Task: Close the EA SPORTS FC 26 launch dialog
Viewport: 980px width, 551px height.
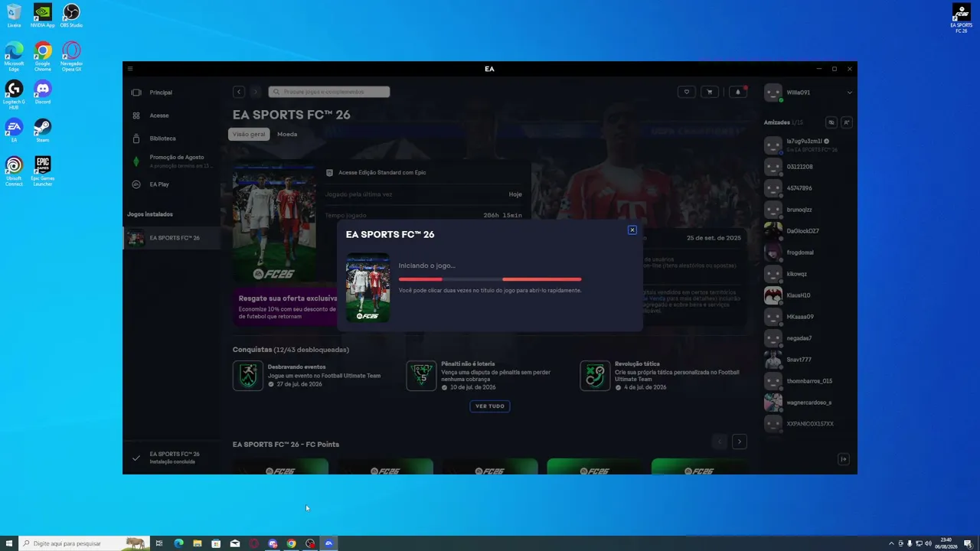Action: click(632, 230)
